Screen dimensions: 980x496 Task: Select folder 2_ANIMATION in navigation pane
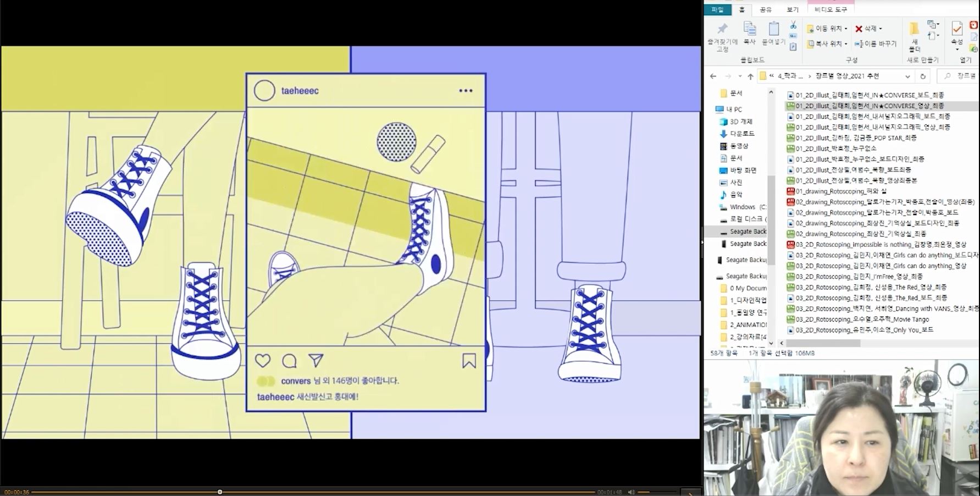pos(743,324)
